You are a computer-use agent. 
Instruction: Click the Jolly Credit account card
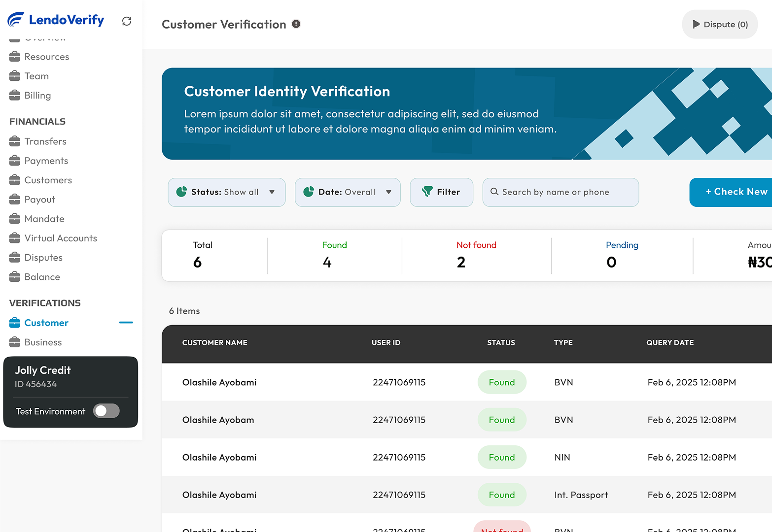(x=70, y=376)
